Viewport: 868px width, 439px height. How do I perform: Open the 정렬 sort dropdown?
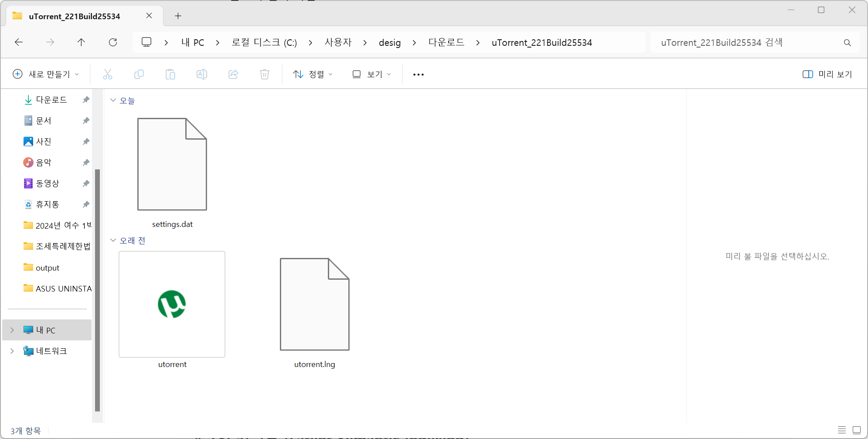(313, 74)
